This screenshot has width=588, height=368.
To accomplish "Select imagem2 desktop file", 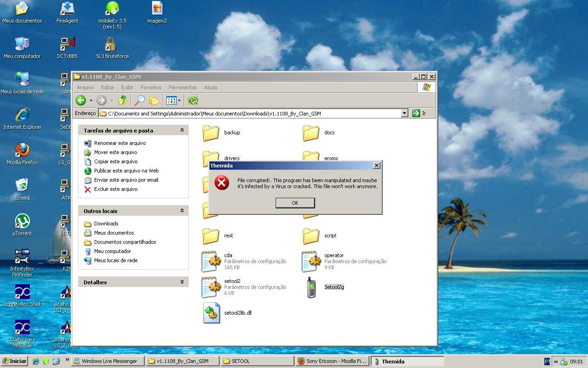I will (x=157, y=12).
